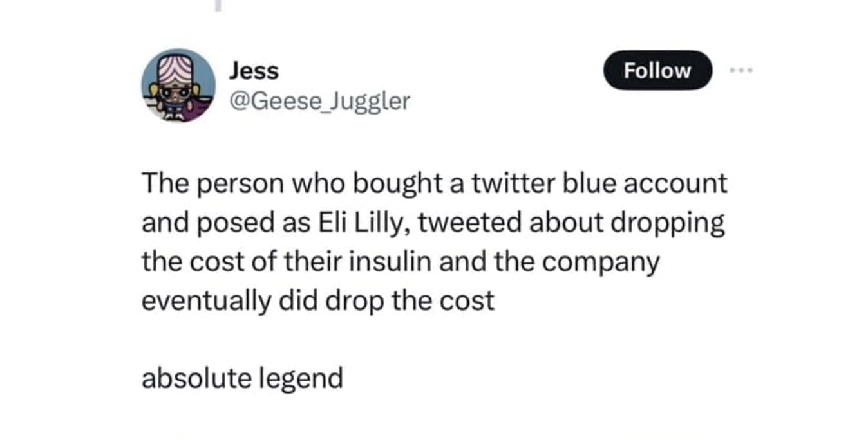Click "eventually did drop the cost" text

coord(317,301)
